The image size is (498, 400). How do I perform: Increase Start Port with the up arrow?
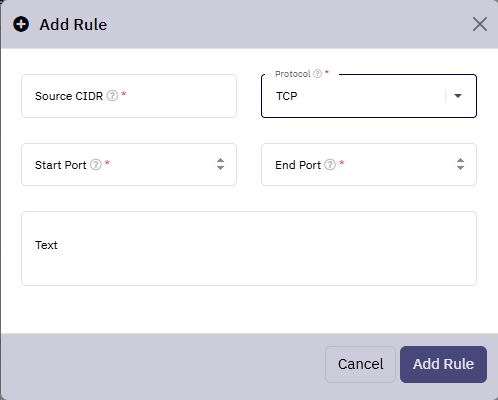click(220, 160)
